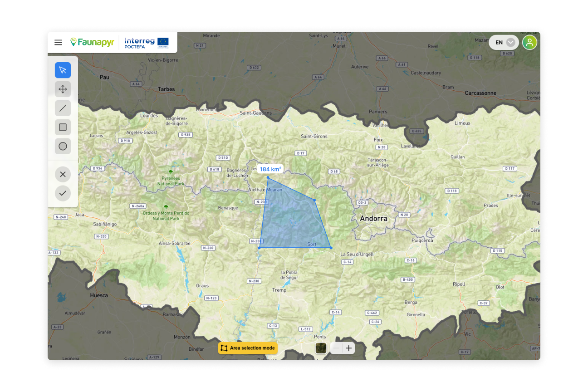Click the bottom-left polygon vertex
The width and height of the screenshot is (588, 392).
(259, 248)
